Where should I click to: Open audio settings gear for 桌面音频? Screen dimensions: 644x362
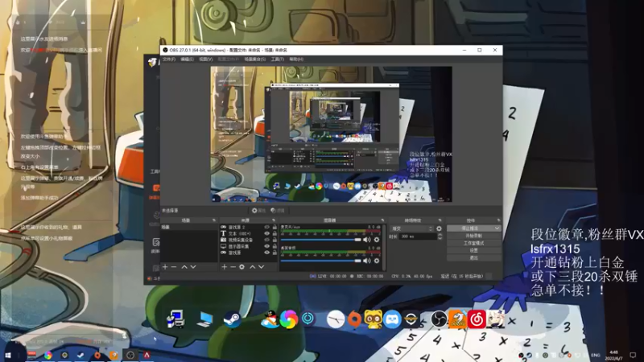click(377, 261)
